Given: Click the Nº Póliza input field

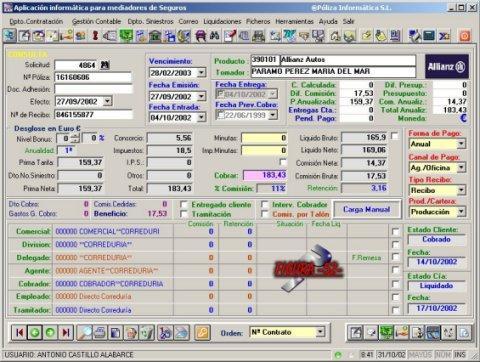Looking at the screenshot, I should pos(93,77).
